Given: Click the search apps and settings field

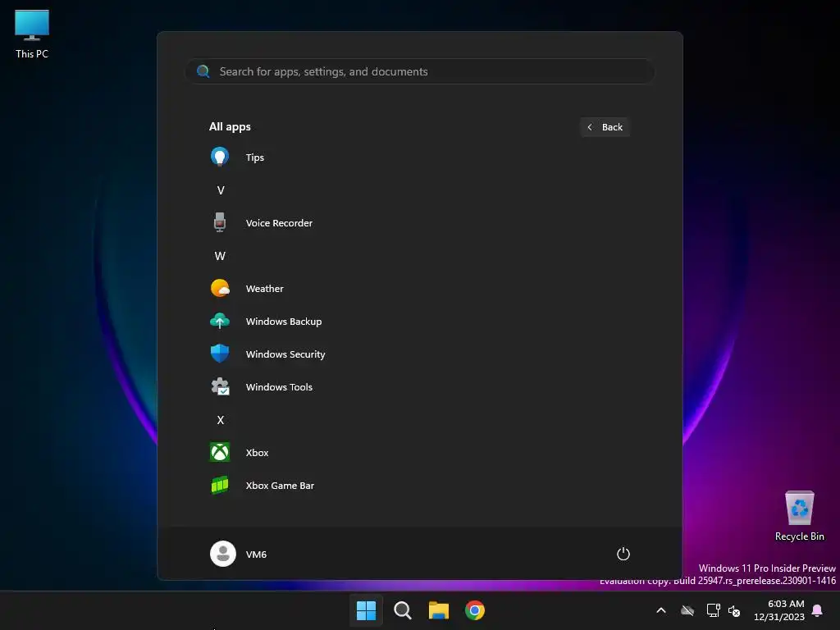Looking at the screenshot, I should coord(420,71).
